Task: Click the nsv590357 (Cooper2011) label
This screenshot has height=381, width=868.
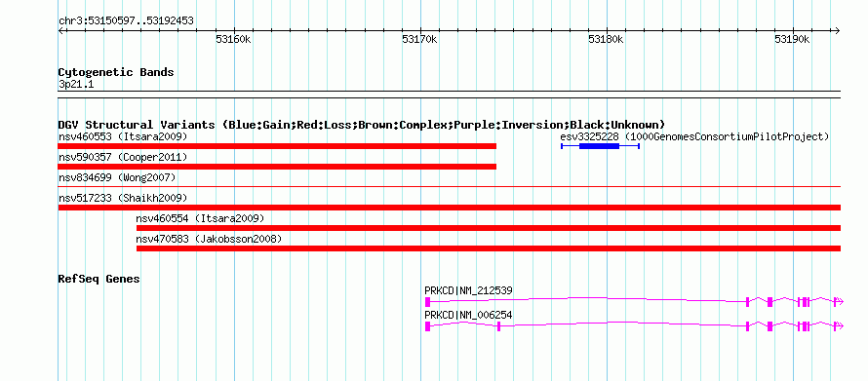Action: 123,157
